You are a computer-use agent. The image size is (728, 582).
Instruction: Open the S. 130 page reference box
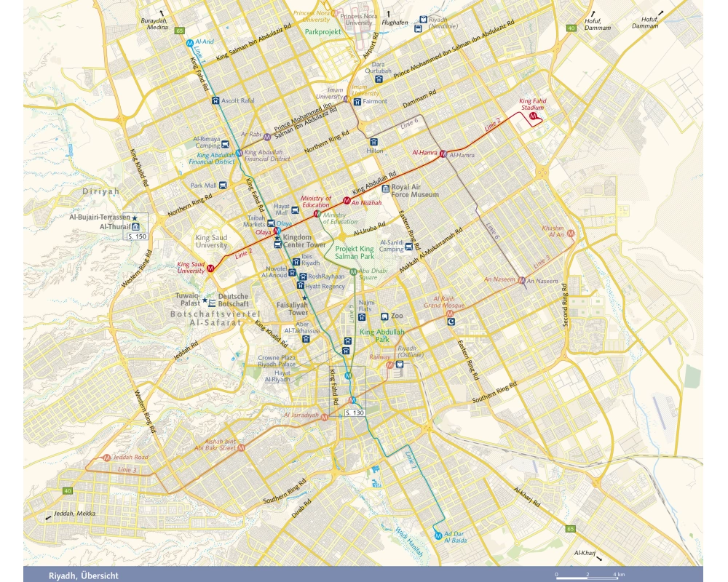[x=354, y=412]
